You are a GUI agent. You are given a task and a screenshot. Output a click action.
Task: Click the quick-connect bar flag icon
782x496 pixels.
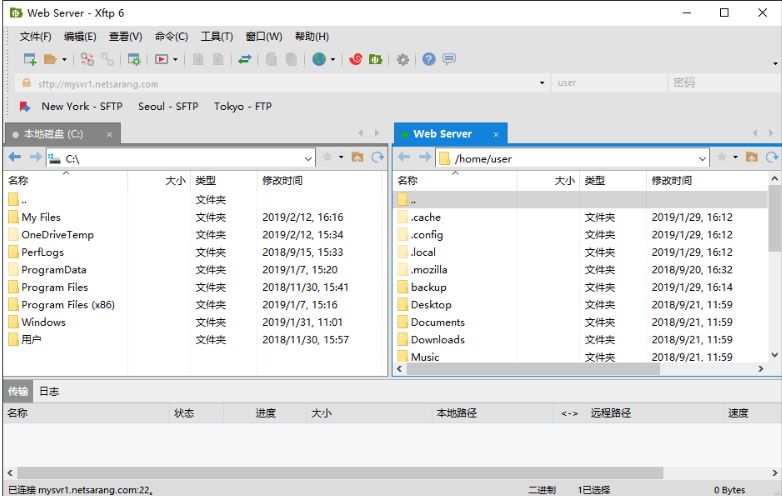[24, 107]
